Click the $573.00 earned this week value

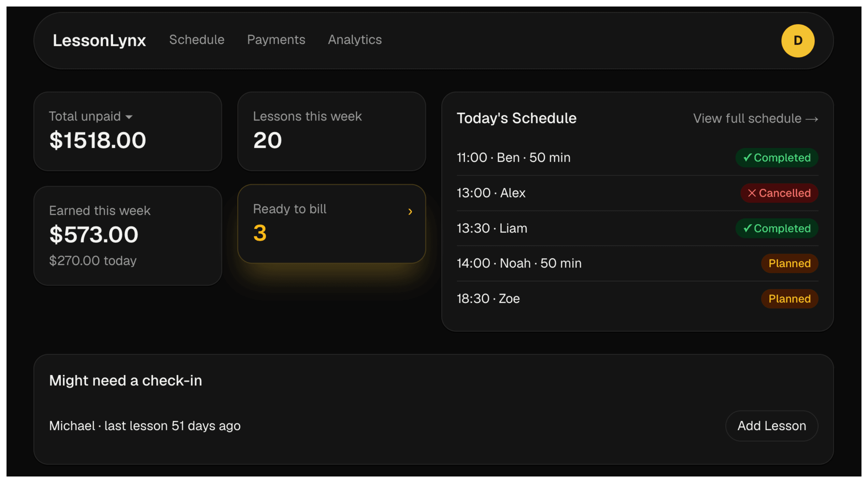tap(94, 234)
